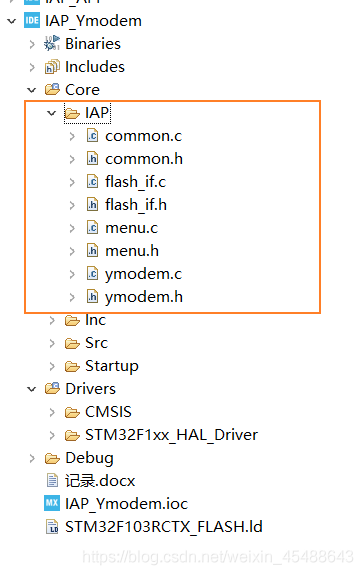Click the Debug folder icon
The height and width of the screenshot is (575, 363).
52,458
